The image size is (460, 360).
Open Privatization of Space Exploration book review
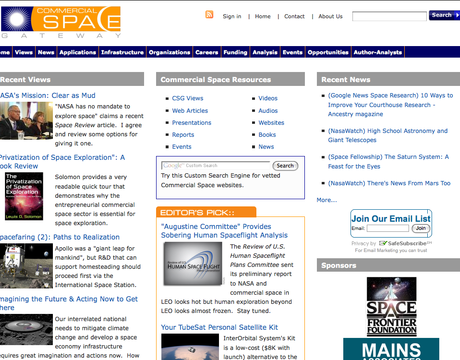coord(62,162)
